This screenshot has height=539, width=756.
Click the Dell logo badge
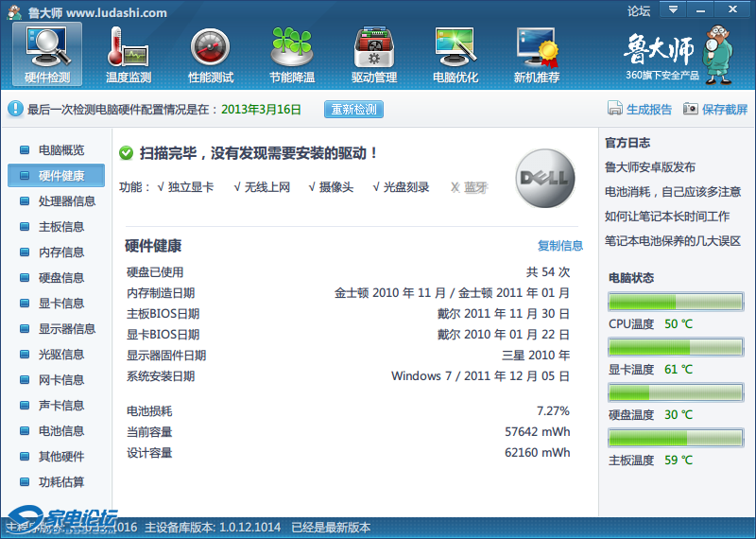(x=544, y=179)
